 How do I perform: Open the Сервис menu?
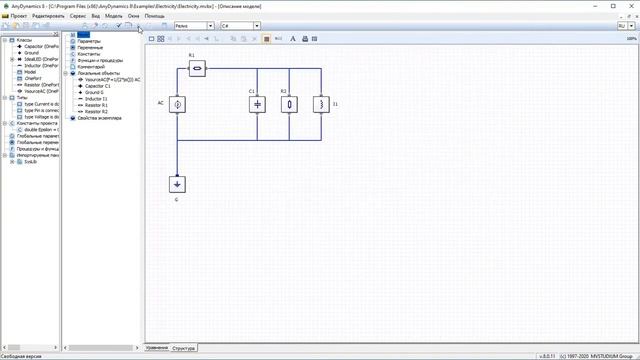click(x=78, y=16)
